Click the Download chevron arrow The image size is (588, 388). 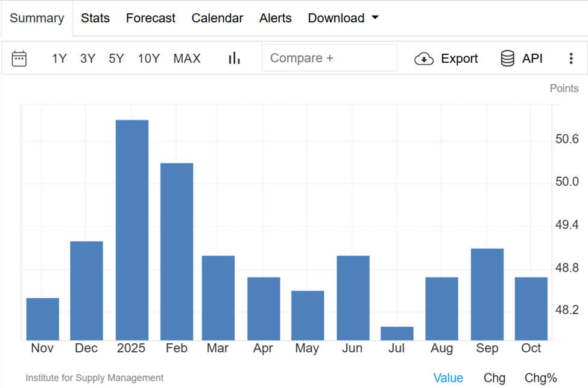(x=376, y=18)
